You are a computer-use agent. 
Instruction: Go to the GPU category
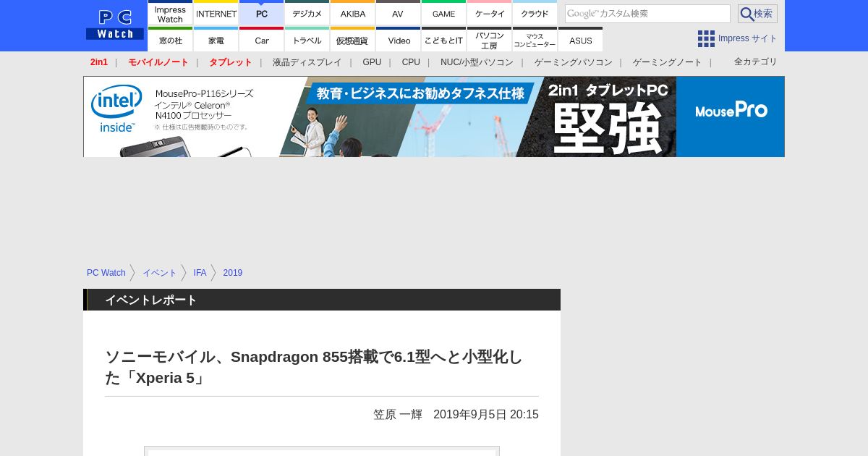[372, 62]
